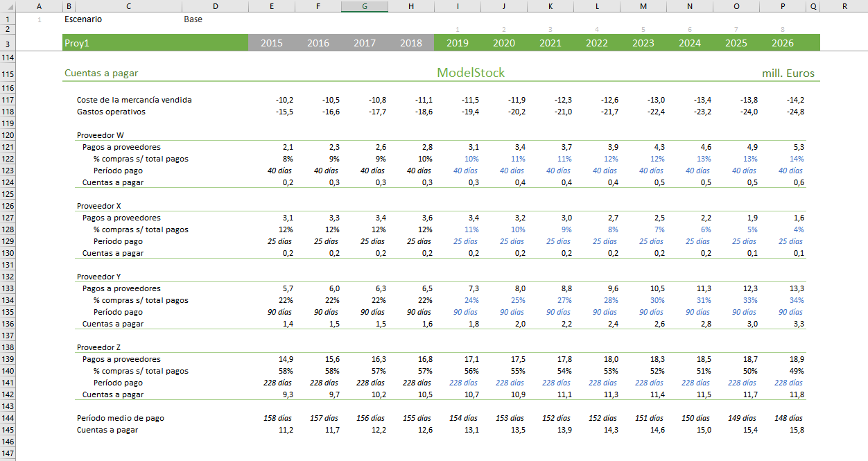Select Proveedor Z 2026 Cuentas a pagar 11,8
Image resolution: width=868 pixels, height=461 pixels.
797,394
